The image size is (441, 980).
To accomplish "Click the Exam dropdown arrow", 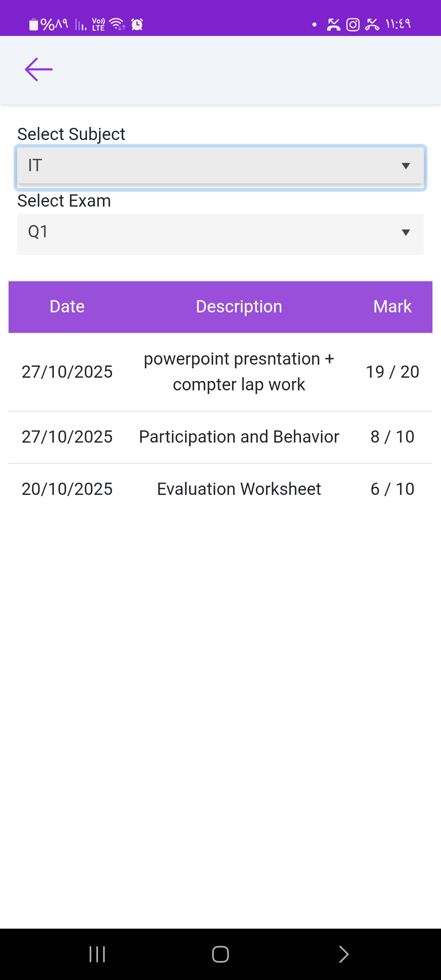I will click(x=405, y=233).
